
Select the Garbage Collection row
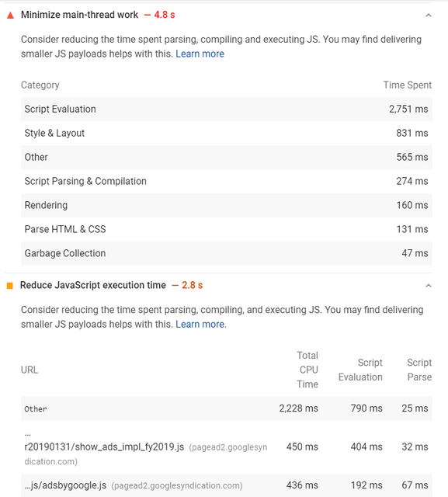coord(227,253)
